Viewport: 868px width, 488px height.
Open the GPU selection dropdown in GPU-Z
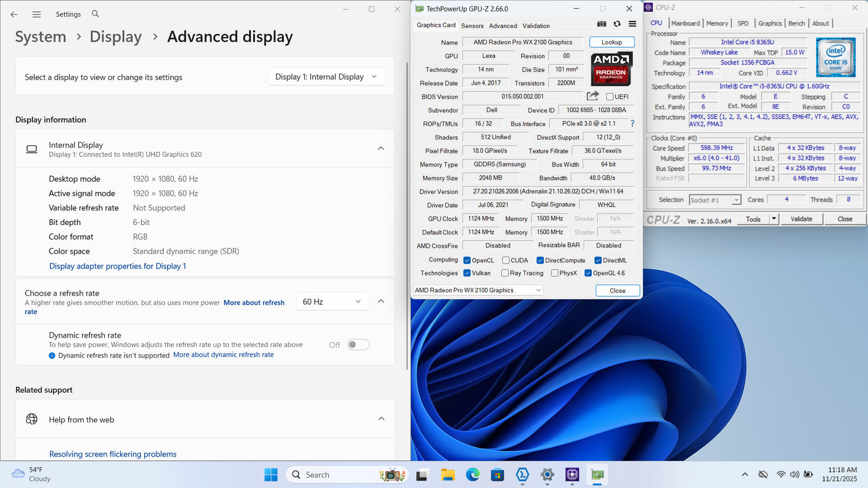point(478,291)
